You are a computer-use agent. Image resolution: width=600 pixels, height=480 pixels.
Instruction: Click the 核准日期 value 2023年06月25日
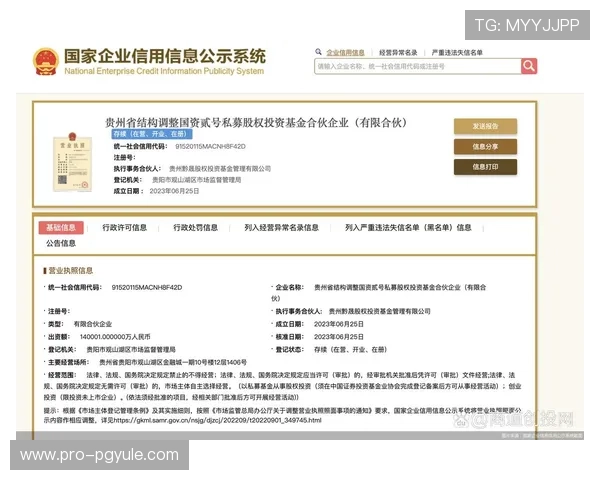point(339,337)
